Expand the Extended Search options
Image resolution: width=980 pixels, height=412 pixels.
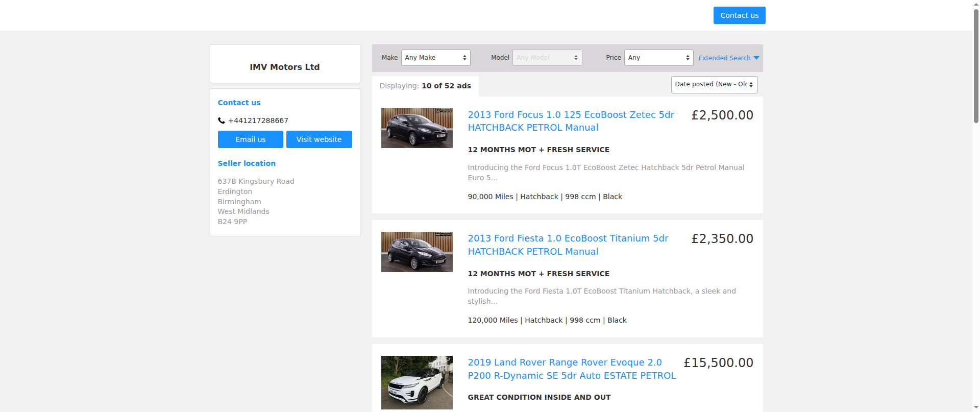(728, 58)
